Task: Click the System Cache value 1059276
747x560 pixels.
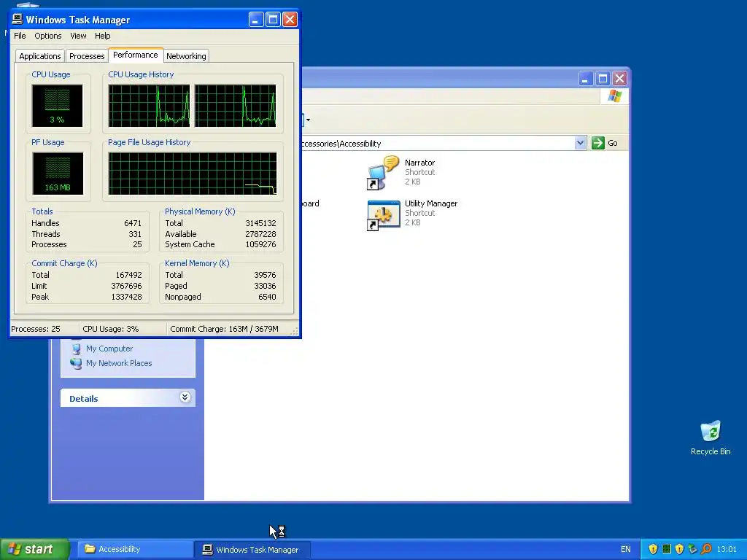Action: coord(260,245)
